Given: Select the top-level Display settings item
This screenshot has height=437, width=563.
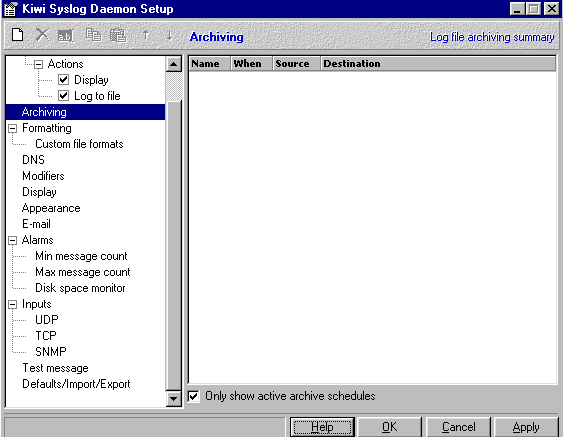Looking at the screenshot, I should (39, 192).
